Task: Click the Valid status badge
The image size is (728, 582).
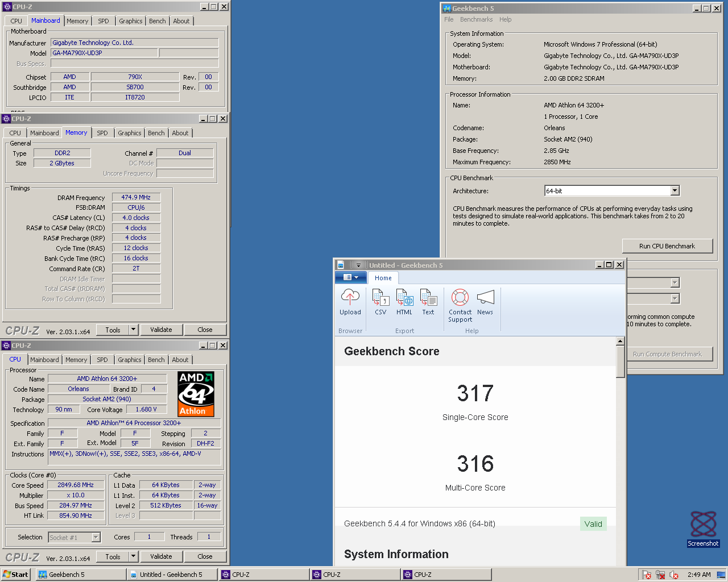Action: [x=593, y=524]
